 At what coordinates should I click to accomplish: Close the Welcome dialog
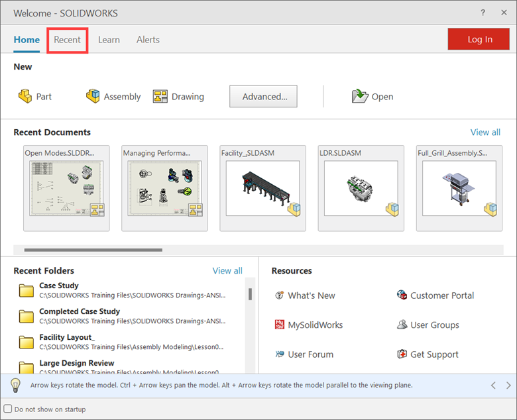(504, 13)
